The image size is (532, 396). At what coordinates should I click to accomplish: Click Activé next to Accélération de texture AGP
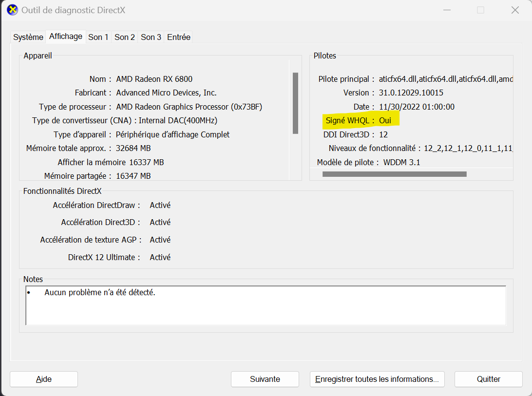160,240
